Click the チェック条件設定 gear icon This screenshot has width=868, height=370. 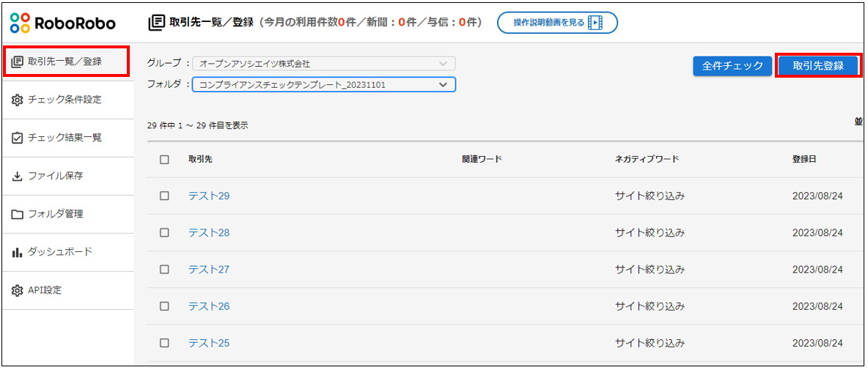[x=18, y=100]
